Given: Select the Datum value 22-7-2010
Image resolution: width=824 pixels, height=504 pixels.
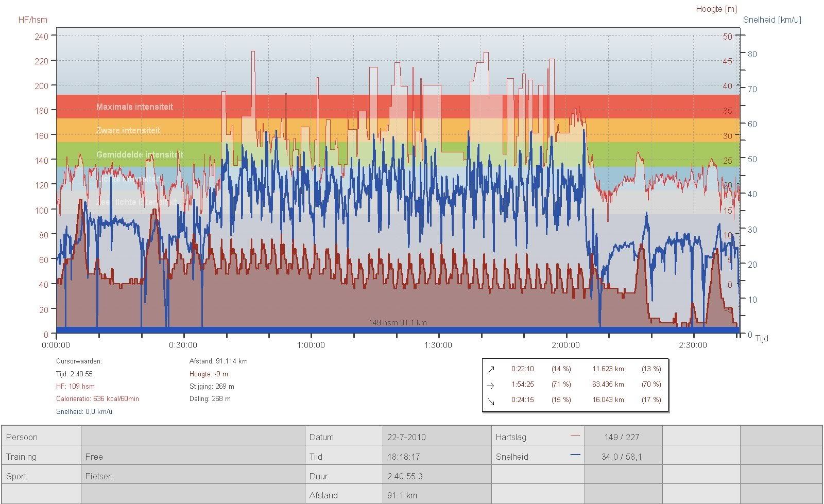Looking at the screenshot, I should 406,437.
